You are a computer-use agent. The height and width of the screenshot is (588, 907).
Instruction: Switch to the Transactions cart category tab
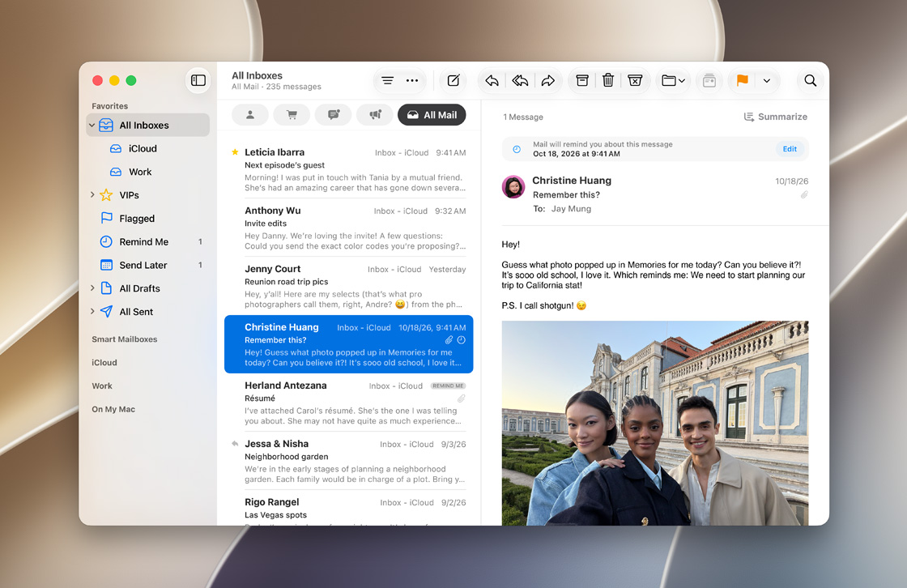pos(292,114)
